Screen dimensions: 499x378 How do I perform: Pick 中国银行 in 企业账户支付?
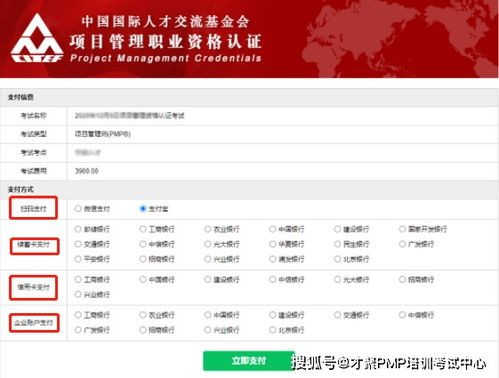[208, 315]
